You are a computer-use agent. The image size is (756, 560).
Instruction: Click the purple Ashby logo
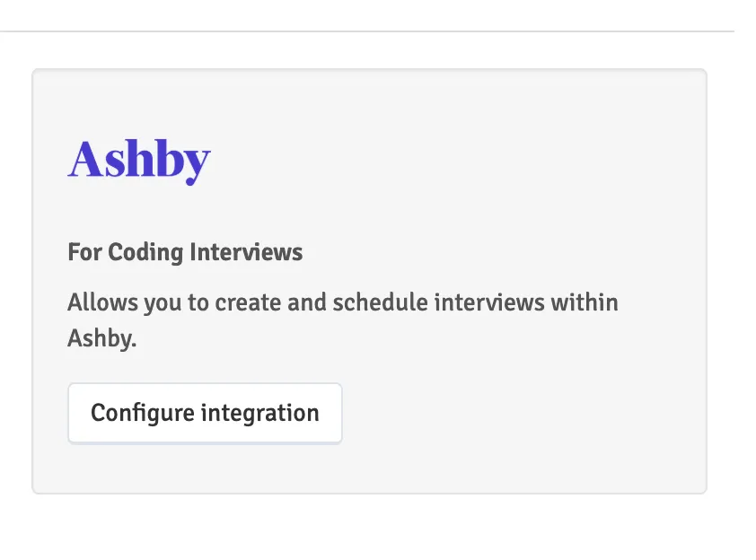[x=139, y=161]
